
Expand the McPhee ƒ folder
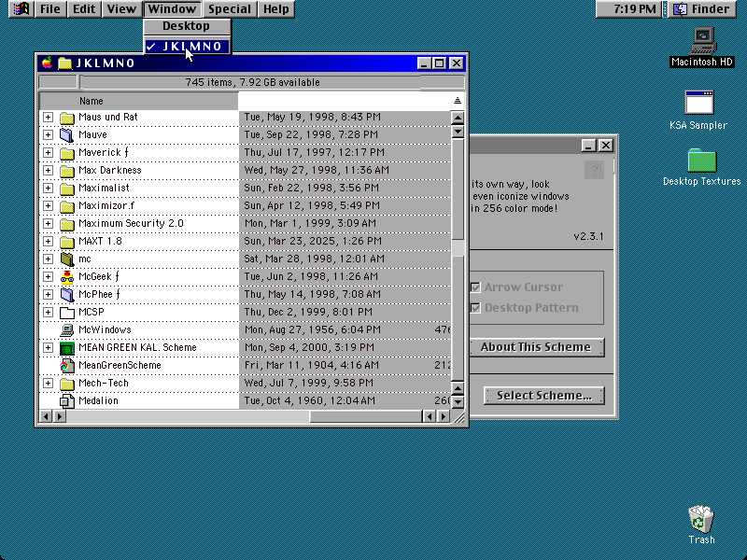tap(48, 294)
